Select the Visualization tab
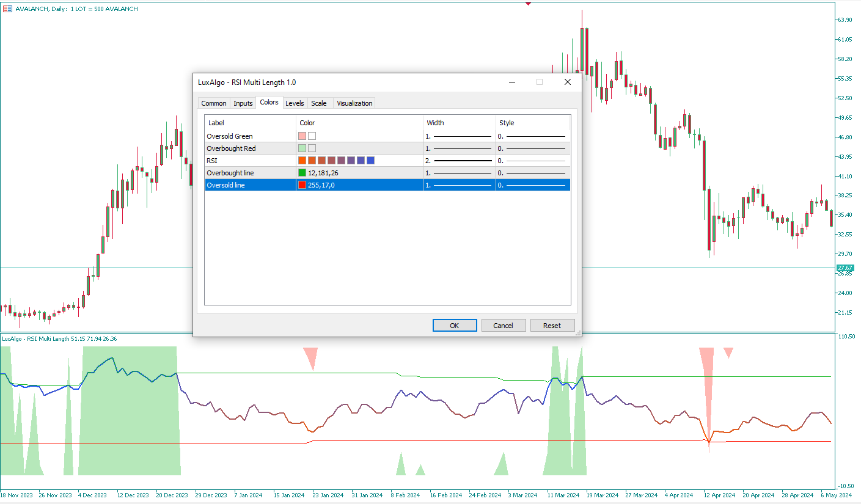The height and width of the screenshot is (504, 861). tap(354, 103)
